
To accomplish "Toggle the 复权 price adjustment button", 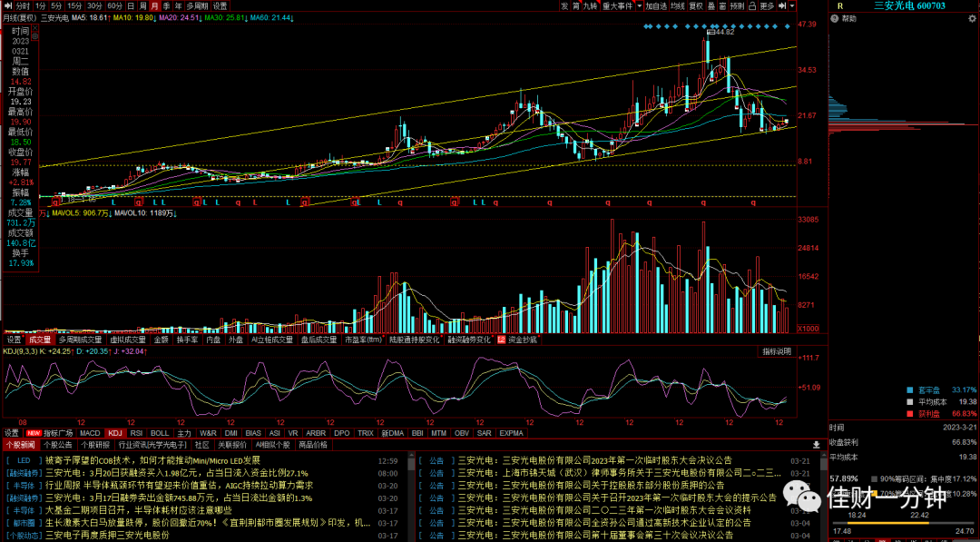I will tap(696, 5).
